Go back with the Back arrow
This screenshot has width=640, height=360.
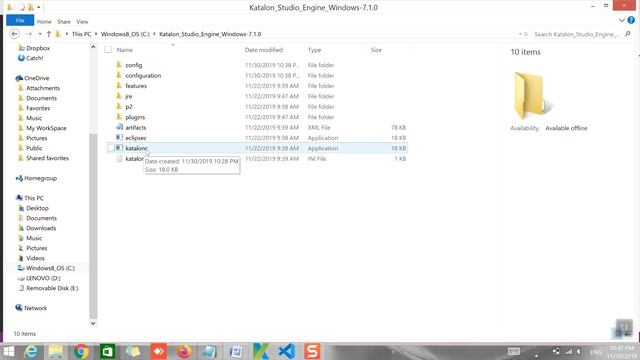pos(14,34)
